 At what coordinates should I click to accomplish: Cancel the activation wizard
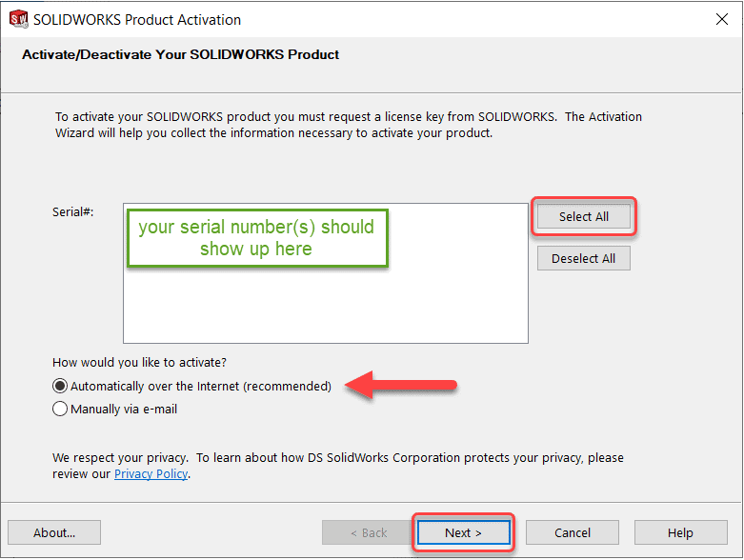(572, 532)
